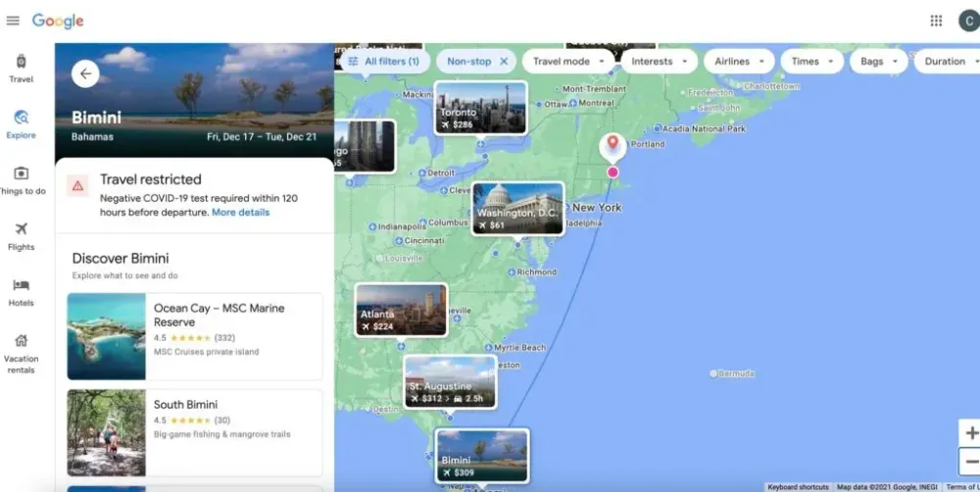Viewport: 980px width, 492px height.
Task: Click the Google logo
Action: coord(58,21)
